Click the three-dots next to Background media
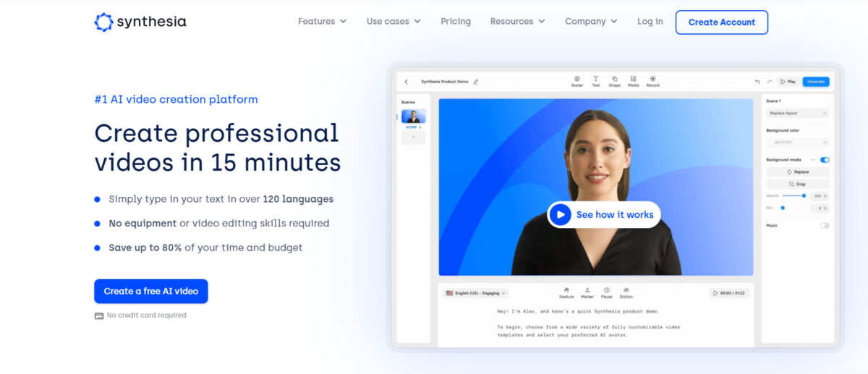The width and height of the screenshot is (868, 374). click(x=812, y=159)
